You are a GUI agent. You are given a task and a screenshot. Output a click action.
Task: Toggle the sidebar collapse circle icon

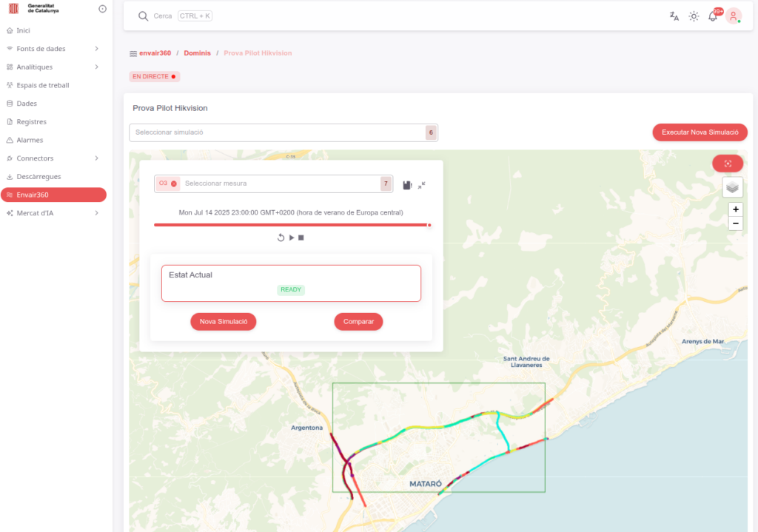[x=102, y=9]
